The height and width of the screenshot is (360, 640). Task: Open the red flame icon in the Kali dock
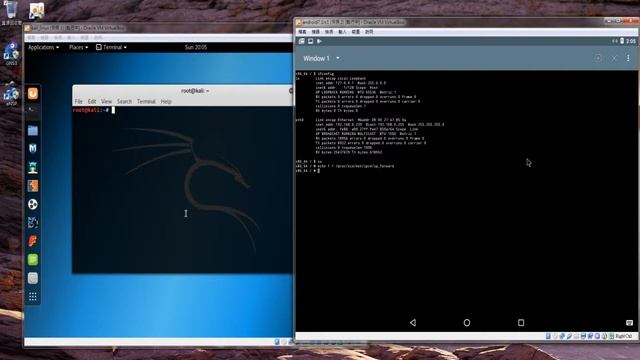(33, 241)
